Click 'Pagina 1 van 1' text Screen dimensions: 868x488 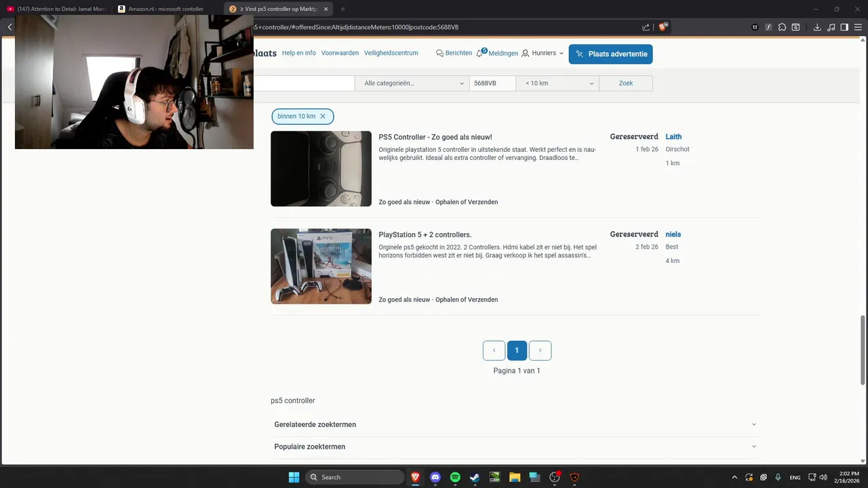[517, 371]
